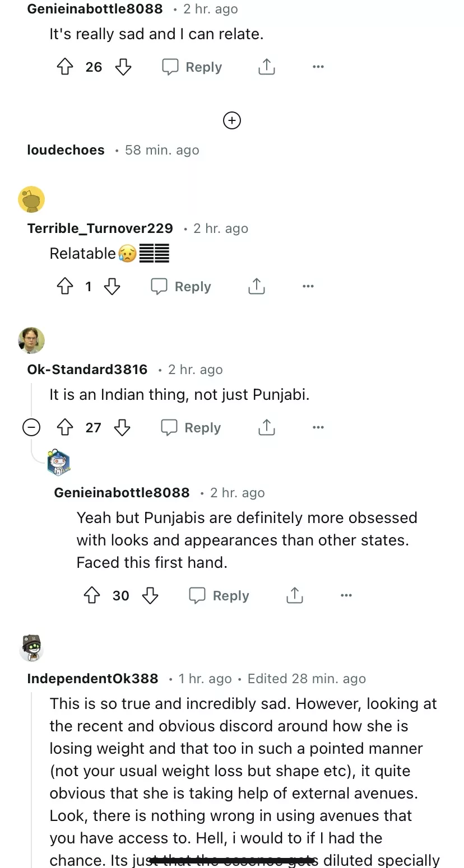Open more options on 26-vote comment

pos(318,67)
